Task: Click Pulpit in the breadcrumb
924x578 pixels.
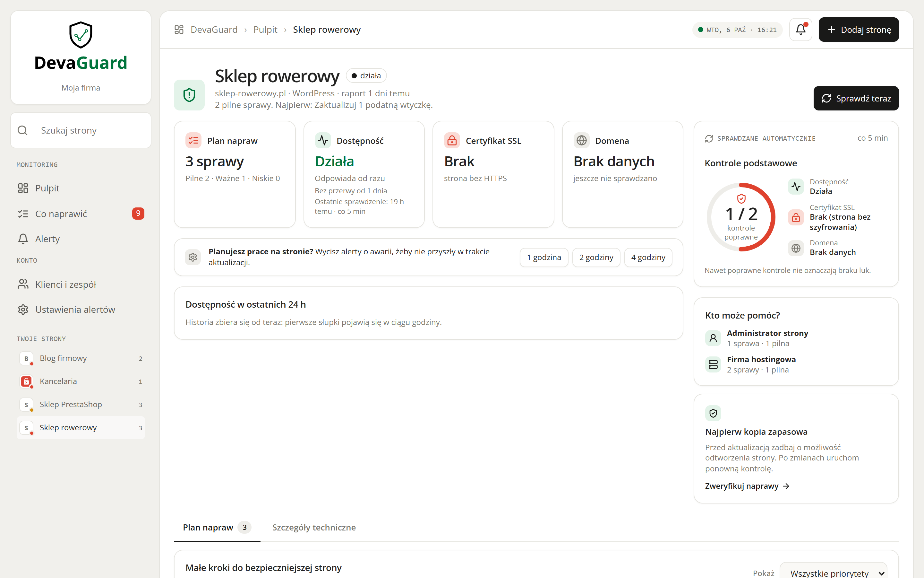Action: tap(265, 30)
